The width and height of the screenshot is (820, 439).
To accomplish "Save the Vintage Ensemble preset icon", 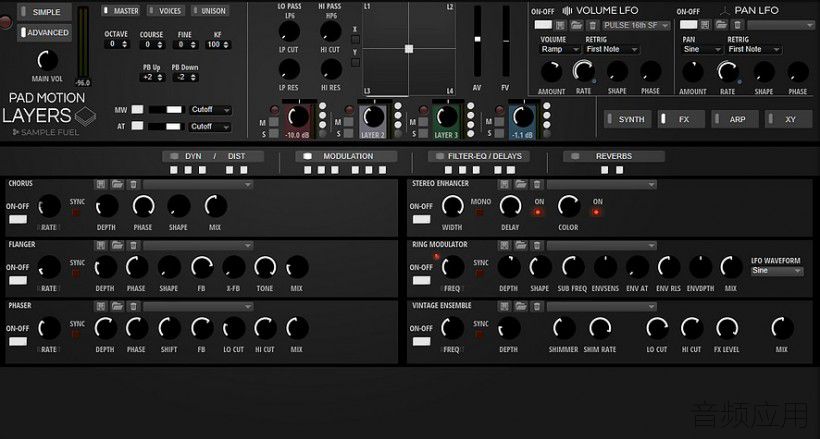I will (504, 307).
